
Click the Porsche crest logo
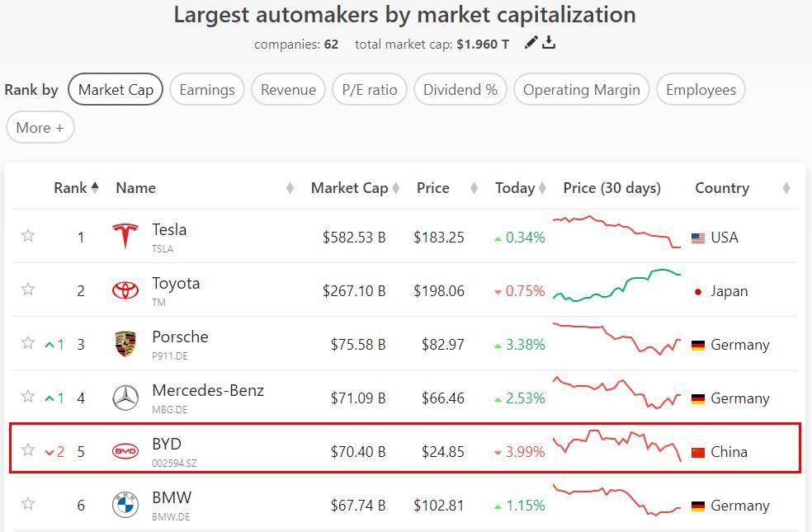(125, 344)
